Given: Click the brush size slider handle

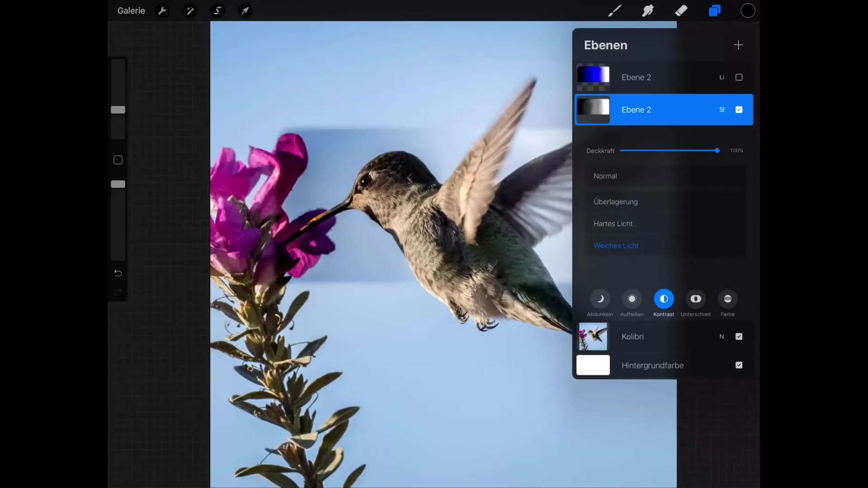Looking at the screenshot, I should [118, 110].
